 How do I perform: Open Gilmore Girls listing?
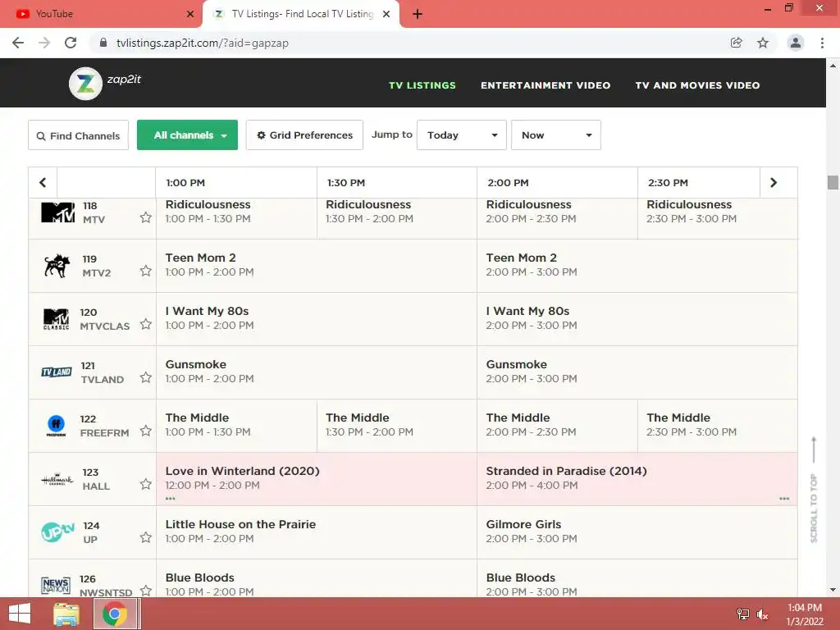pos(637,532)
